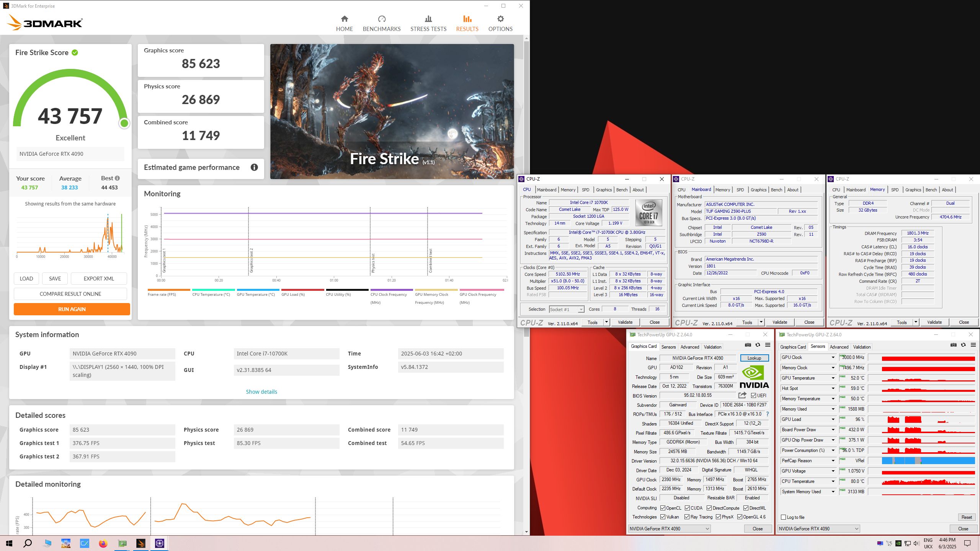Toggle PhysX checkbox in GPU-Z
Viewport: 980px width, 551px height.
click(719, 517)
